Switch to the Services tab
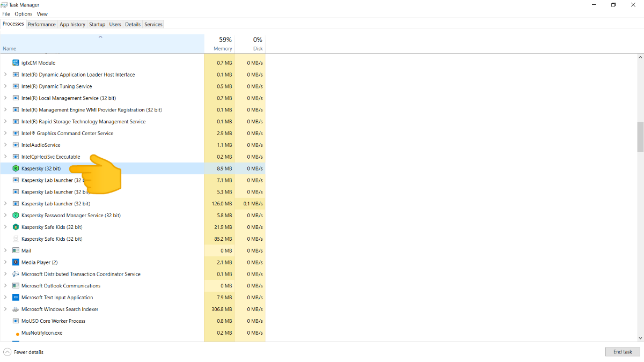The width and height of the screenshot is (644, 362). [x=153, y=24]
